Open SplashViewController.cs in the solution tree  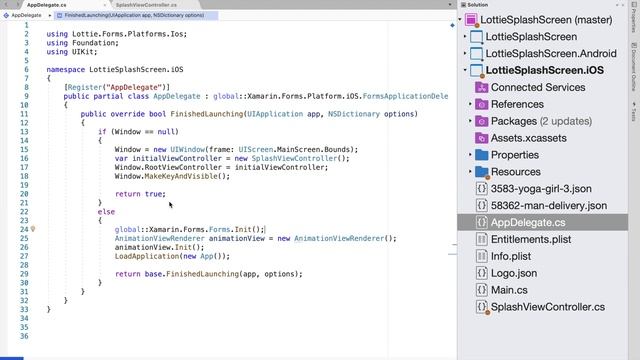[x=548, y=307]
